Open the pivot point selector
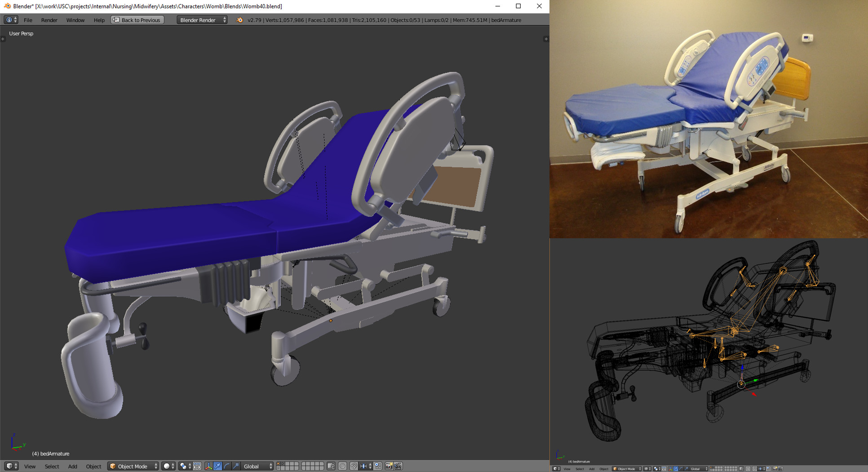Image resolution: width=868 pixels, height=472 pixels. 183,466
